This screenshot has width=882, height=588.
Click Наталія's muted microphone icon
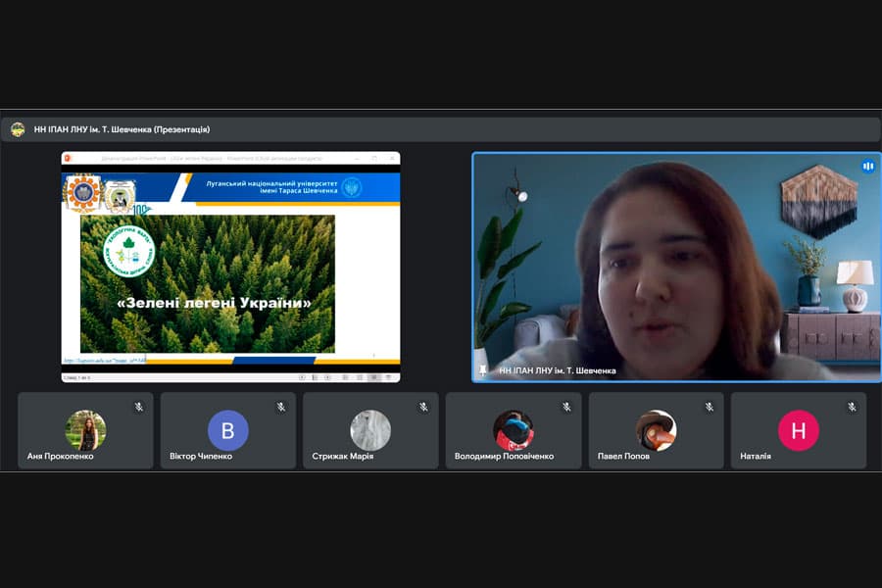pyautogui.click(x=852, y=406)
